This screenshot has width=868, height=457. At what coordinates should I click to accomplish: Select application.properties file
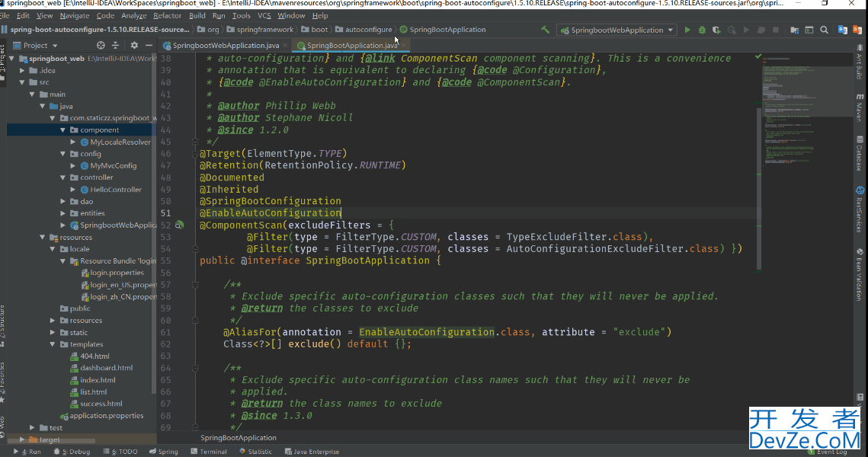tap(106, 416)
